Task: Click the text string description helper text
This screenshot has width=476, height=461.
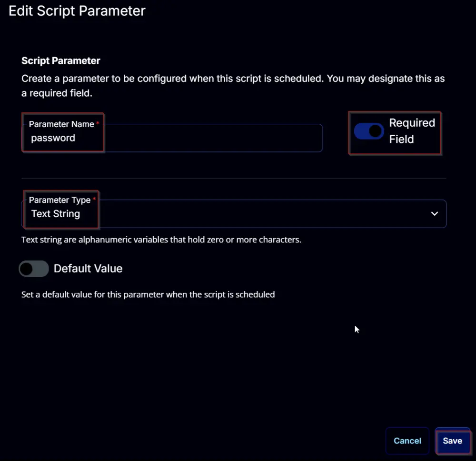Action: (x=161, y=240)
